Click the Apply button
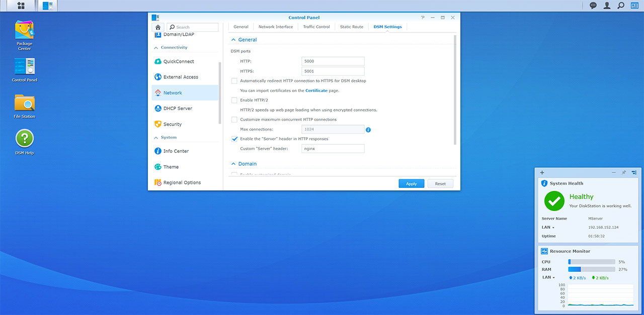Viewport: 644px width, 315px height. (x=411, y=184)
